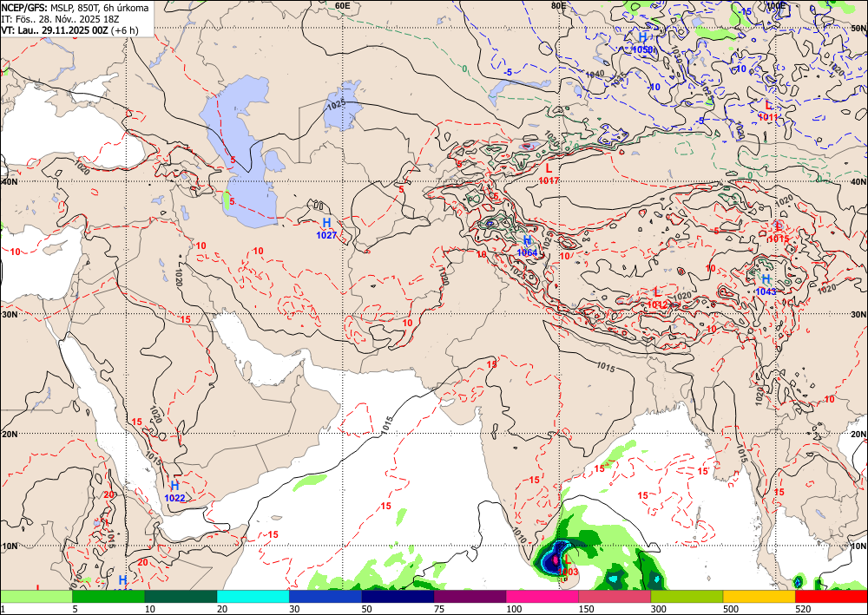Screen dimensions: 868x615
Task: Click the light green 1–5 legend swatch
Action: tap(36, 596)
